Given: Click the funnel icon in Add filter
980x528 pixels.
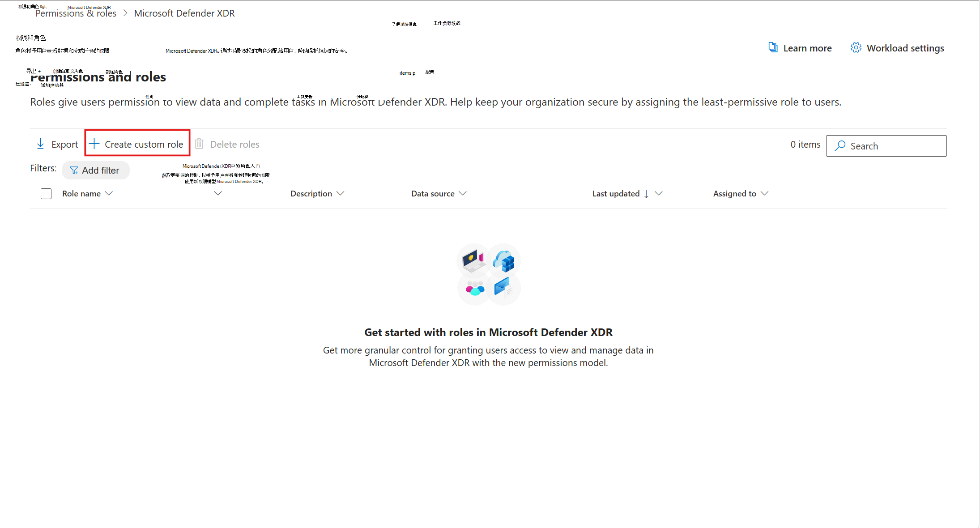Looking at the screenshot, I should coord(74,170).
